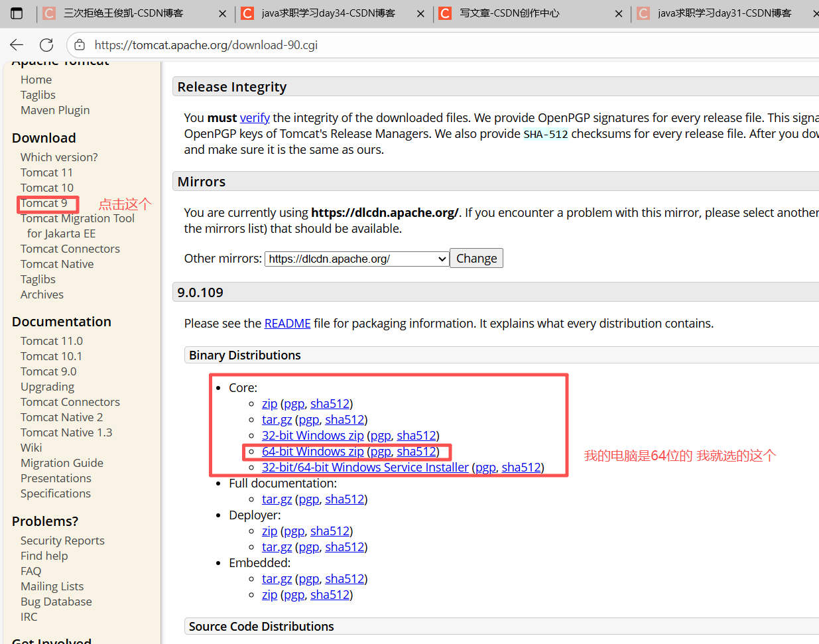Go to Tomcat 9 download page
The image size is (819, 644).
tap(44, 203)
